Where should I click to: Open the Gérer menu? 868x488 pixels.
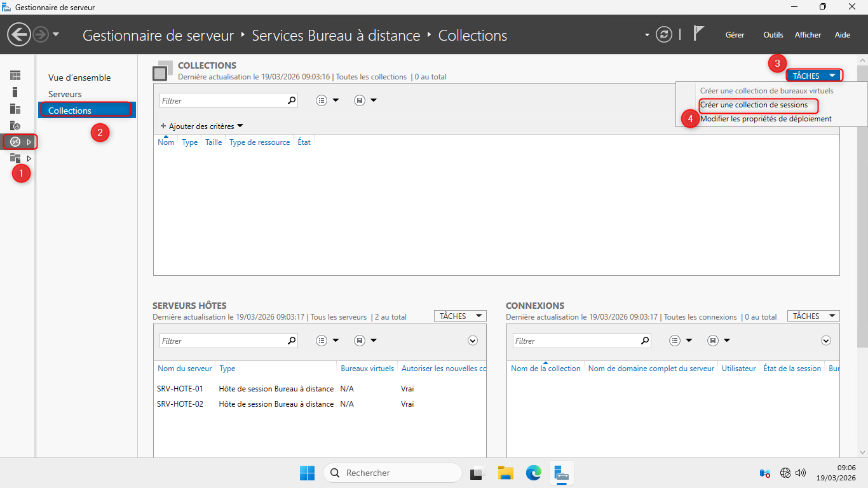coord(735,35)
